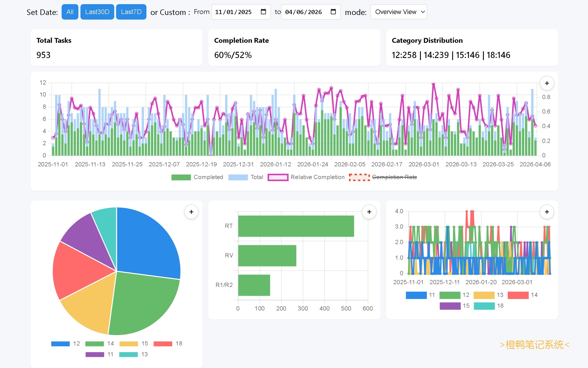588x368 pixels.
Task: Show the hidden Completion Rate series
Action: pyautogui.click(x=394, y=177)
